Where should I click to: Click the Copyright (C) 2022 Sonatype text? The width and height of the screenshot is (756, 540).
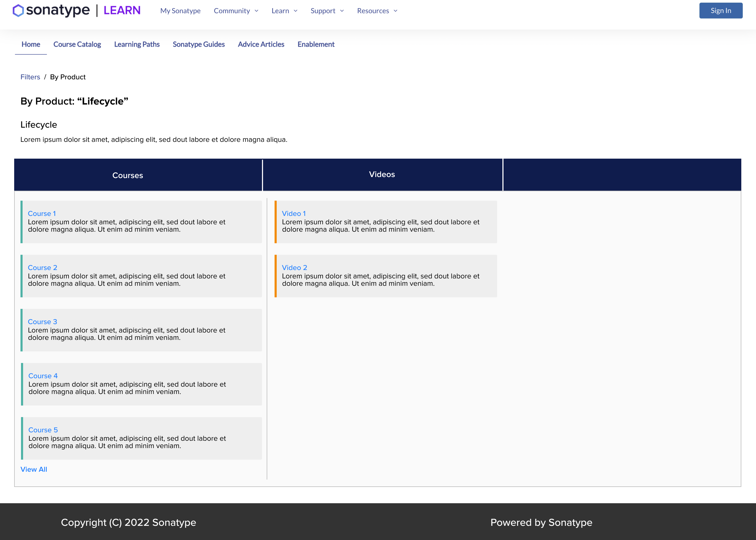click(129, 522)
